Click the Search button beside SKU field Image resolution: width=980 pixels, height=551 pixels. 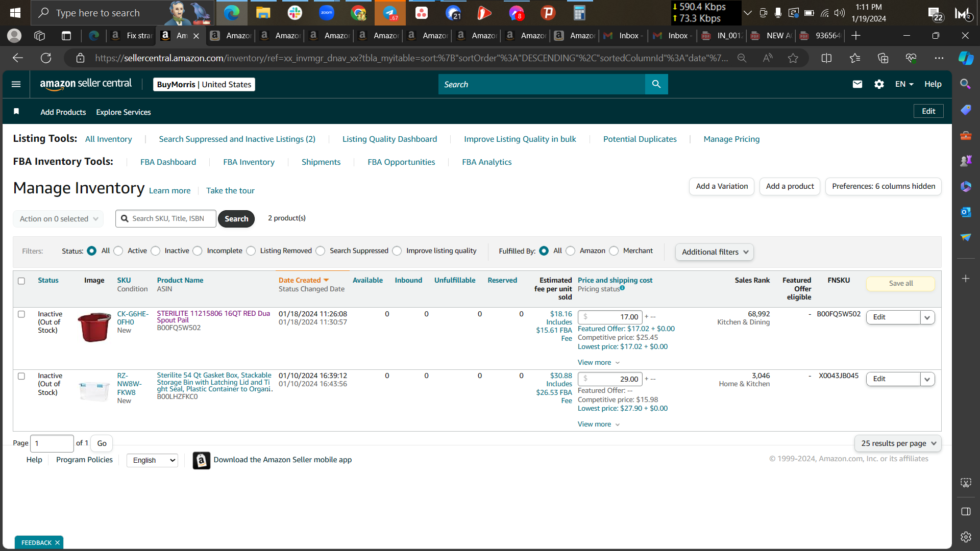tap(236, 219)
